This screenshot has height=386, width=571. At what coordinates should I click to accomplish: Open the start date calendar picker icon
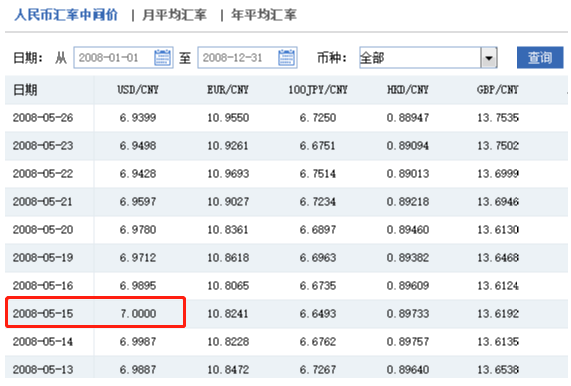tap(162, 58)
